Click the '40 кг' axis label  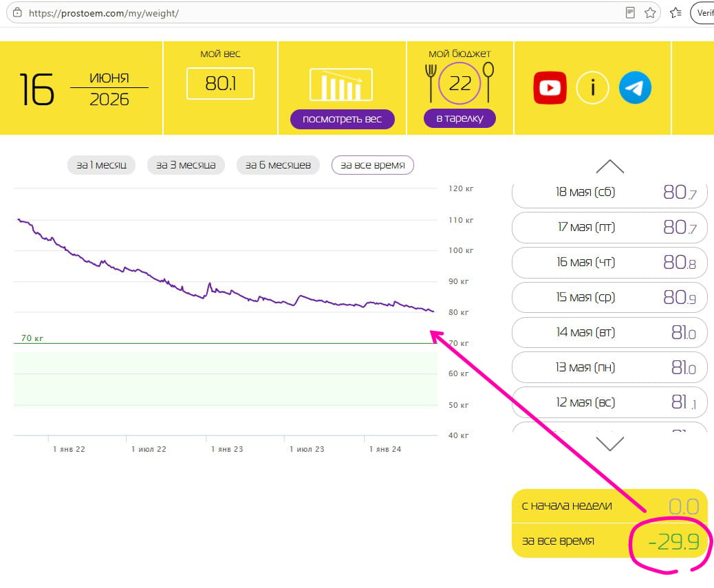(459, 435)
